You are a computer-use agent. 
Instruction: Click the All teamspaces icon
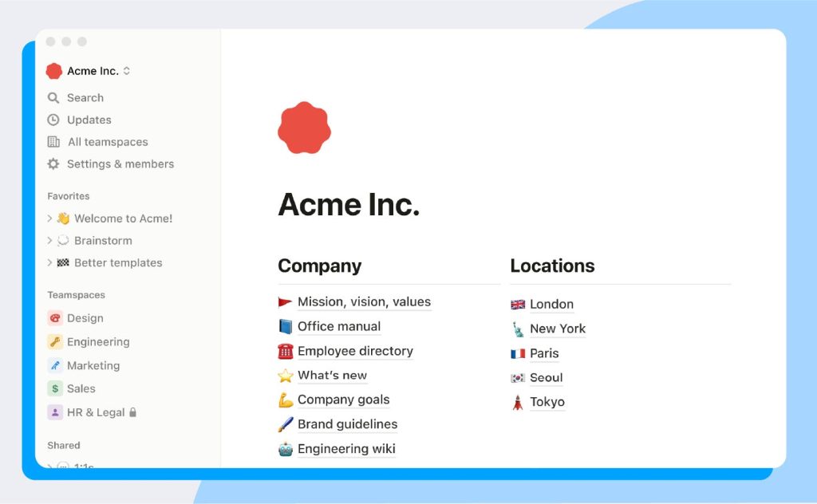(53, 142)
